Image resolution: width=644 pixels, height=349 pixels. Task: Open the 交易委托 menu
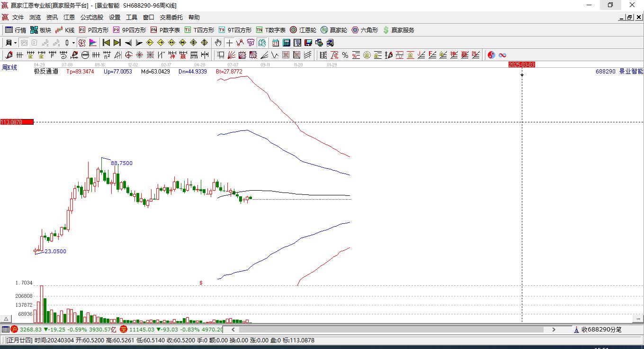point(171,18)
